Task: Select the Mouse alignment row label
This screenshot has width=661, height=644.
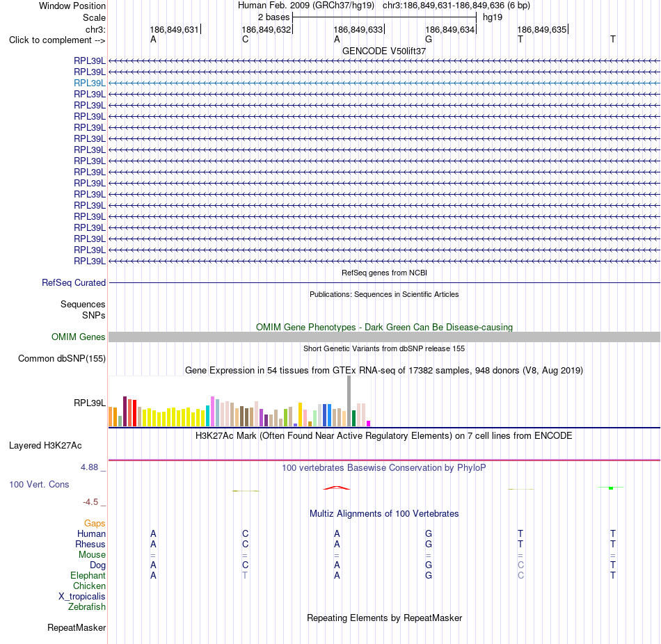Action: click(x=92, y=555)
